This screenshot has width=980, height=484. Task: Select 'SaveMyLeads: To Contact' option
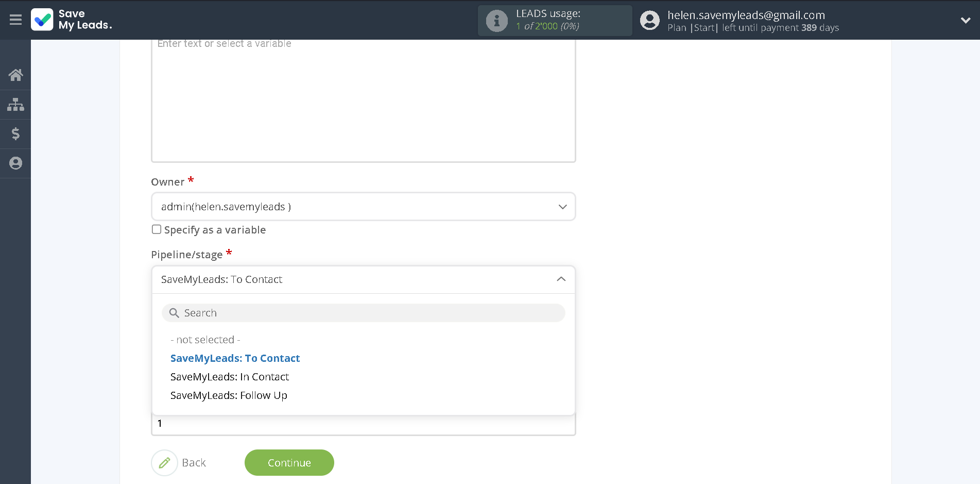click(235, 358)
